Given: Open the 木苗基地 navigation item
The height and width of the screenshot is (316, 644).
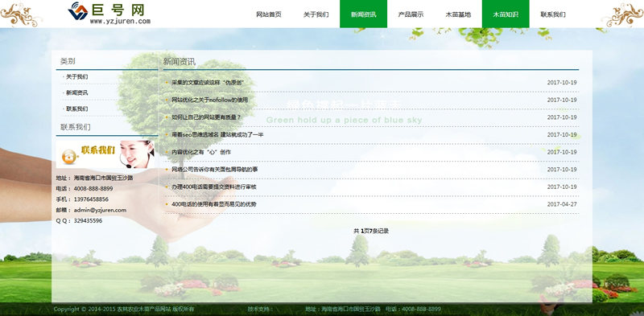Looking at the screenshot, I should pos(458,14).
